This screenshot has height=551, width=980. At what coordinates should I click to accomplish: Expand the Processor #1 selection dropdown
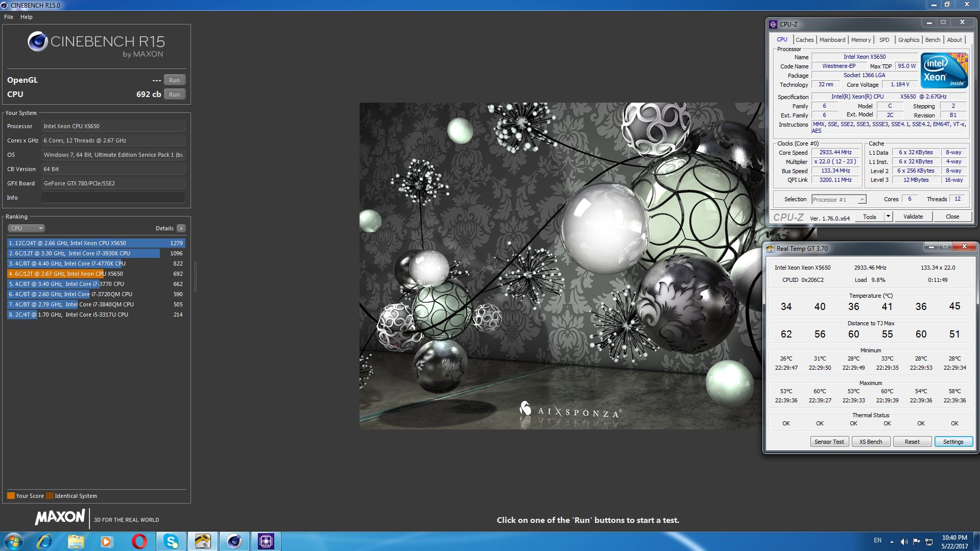tap(862, 200)
